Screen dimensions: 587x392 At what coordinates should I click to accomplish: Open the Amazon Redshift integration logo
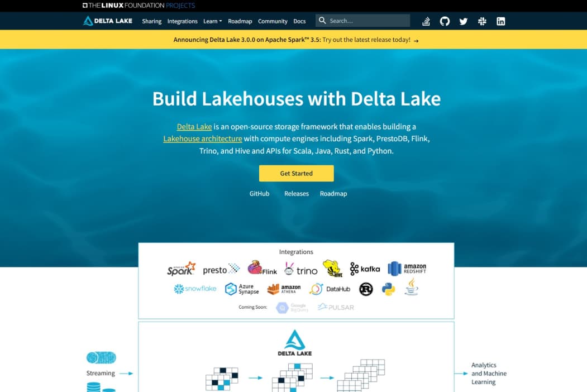407,269
